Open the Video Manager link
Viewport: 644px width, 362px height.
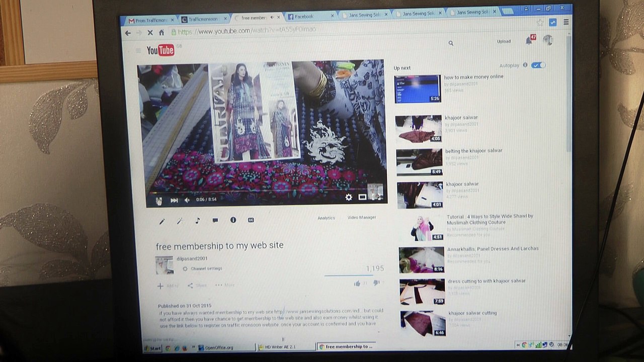point(361,218)
